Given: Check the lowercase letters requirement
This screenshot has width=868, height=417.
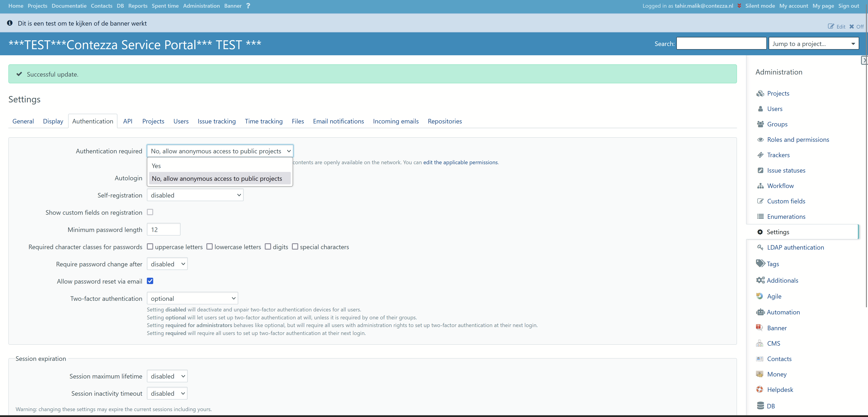Looking at the screenshot, I should click(210, 247).
